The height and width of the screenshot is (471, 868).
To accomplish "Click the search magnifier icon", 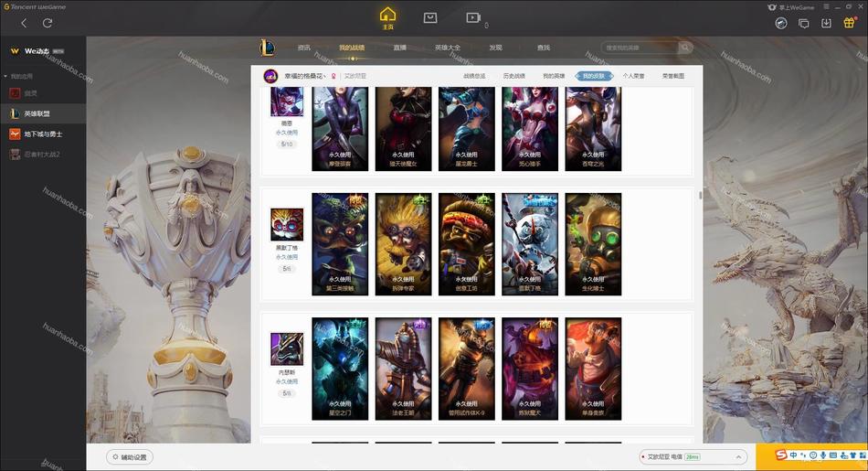I will tap(684, 48).
